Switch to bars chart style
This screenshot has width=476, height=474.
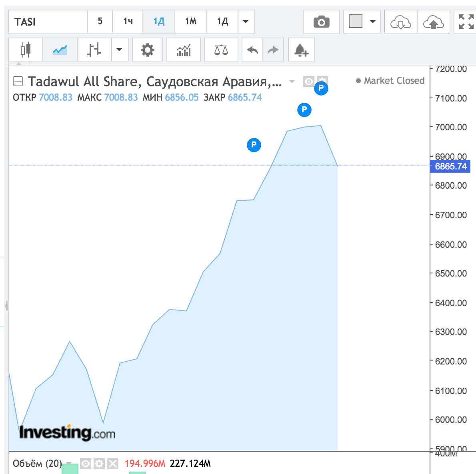[x=94, y=50]
